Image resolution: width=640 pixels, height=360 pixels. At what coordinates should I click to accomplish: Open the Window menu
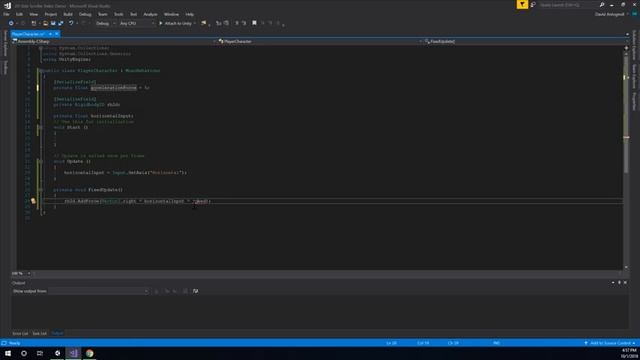(x=171, y=14)
